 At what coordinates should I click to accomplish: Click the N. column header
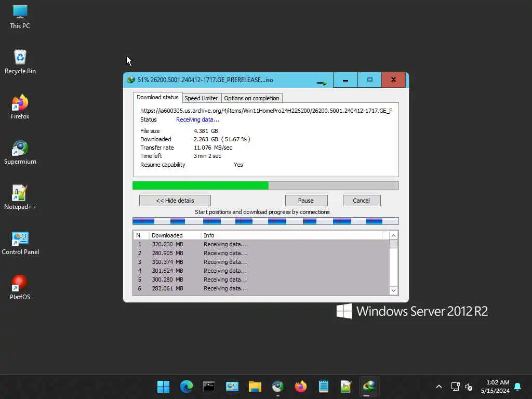tap(141, 235)
